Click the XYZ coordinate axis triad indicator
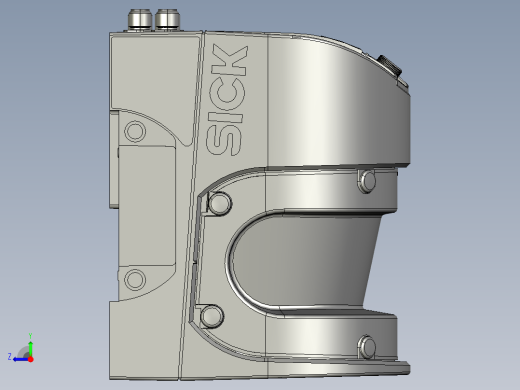 tap(21, 348)
